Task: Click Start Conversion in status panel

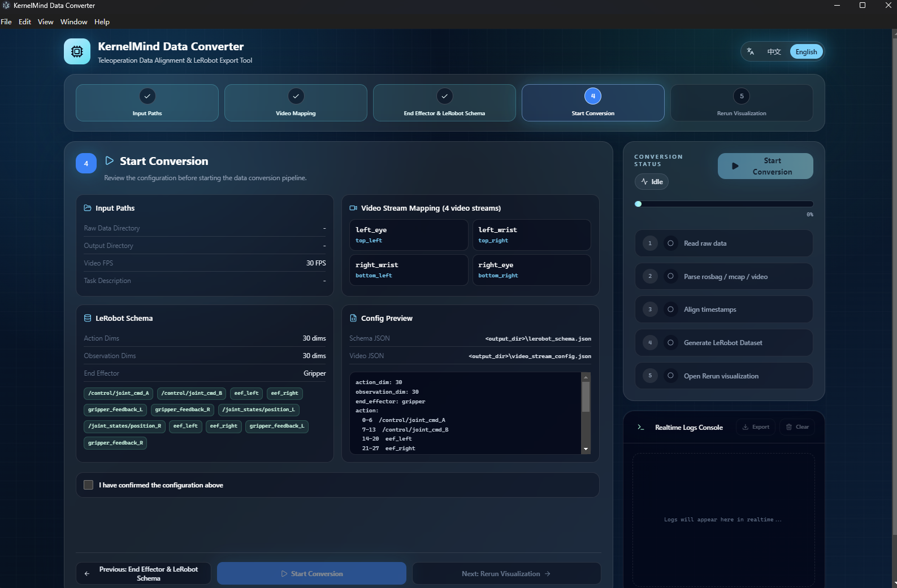Action: tap(765, 166)
